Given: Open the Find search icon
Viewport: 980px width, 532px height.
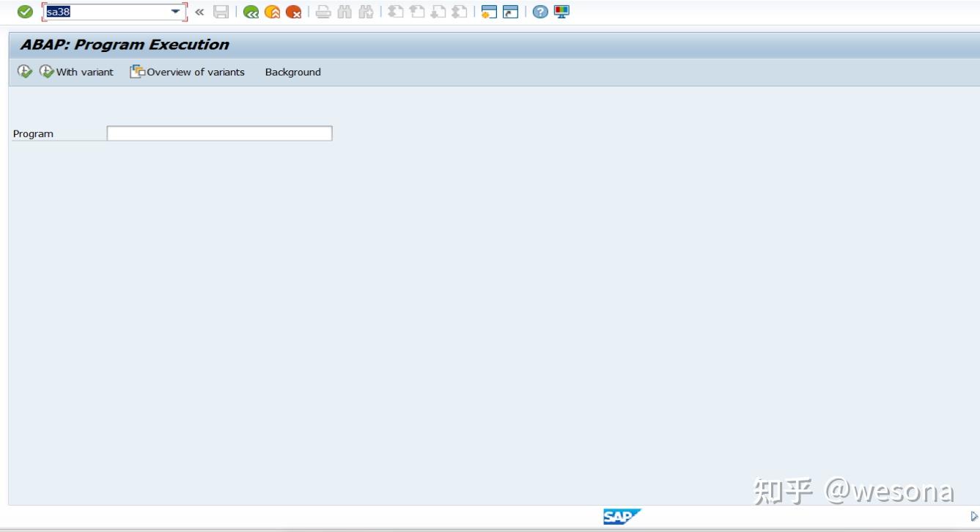Looking at the screenshot, I should coord(342,12).
